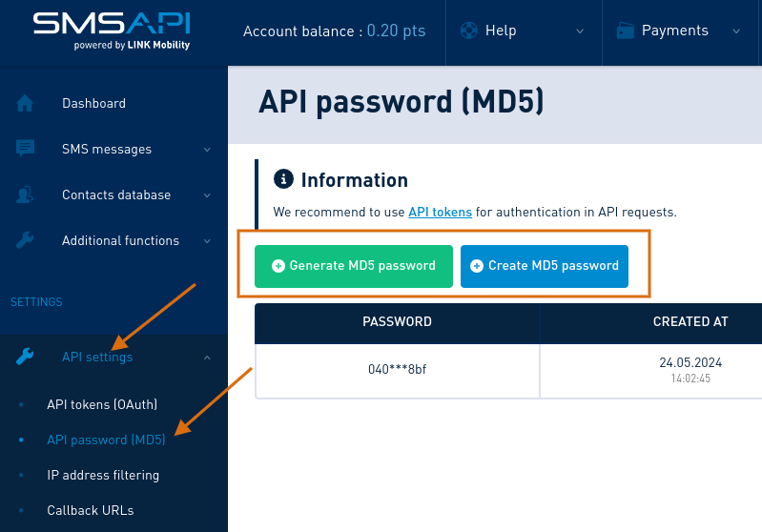Collapse the API settings section chevron
762x532 pixels.
pyautogui.click(x=207, y=357)
